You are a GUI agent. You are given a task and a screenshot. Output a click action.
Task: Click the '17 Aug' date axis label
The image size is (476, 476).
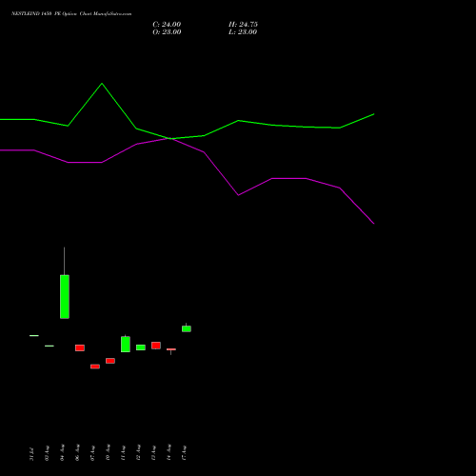[x=184, y=452]
